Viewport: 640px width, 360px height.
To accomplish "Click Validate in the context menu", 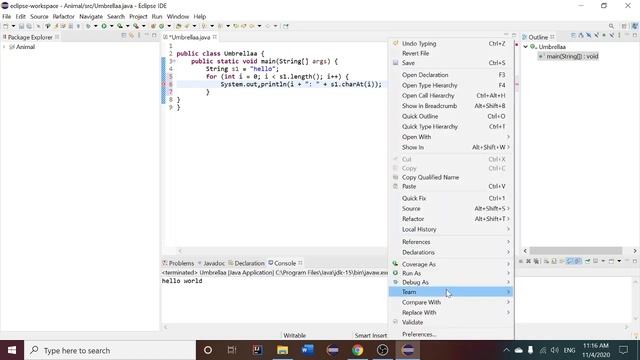I will [x=451, y=322].
